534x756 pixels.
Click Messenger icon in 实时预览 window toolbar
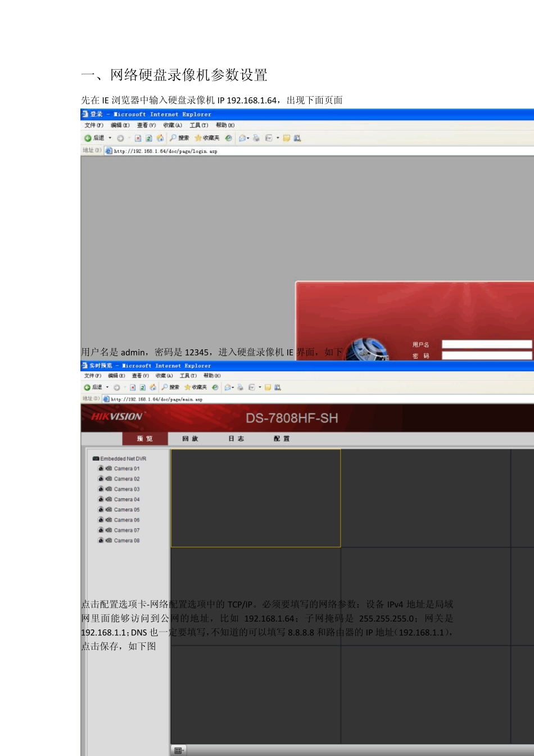(x=277, y=388)
